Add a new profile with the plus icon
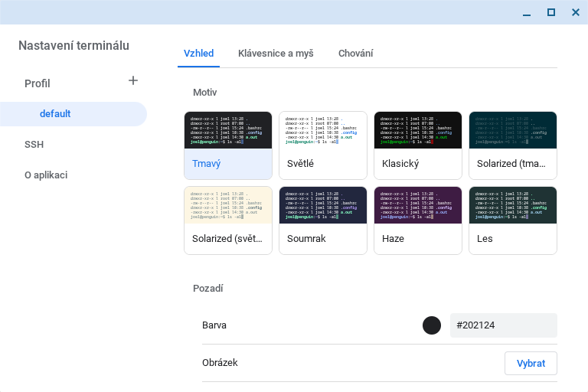 coord(133,80)
